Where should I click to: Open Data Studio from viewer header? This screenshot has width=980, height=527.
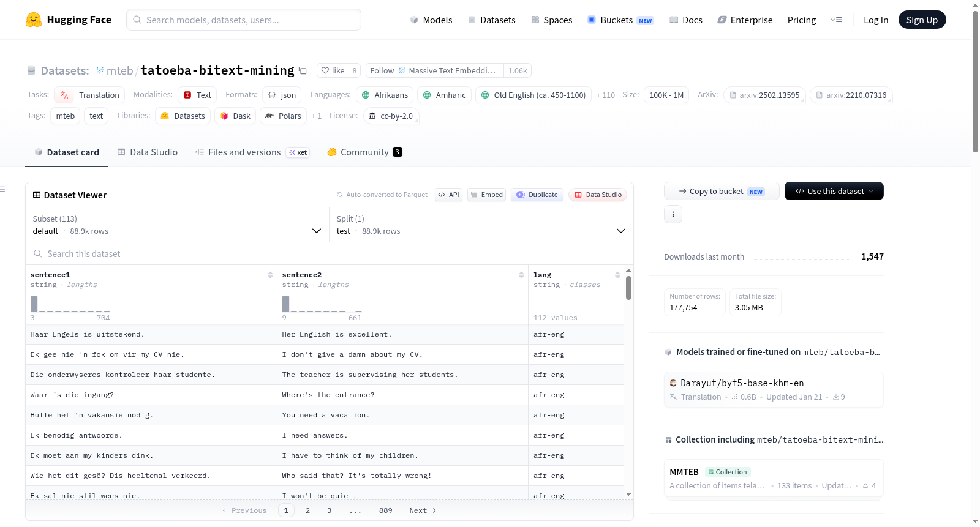(598, 195)
